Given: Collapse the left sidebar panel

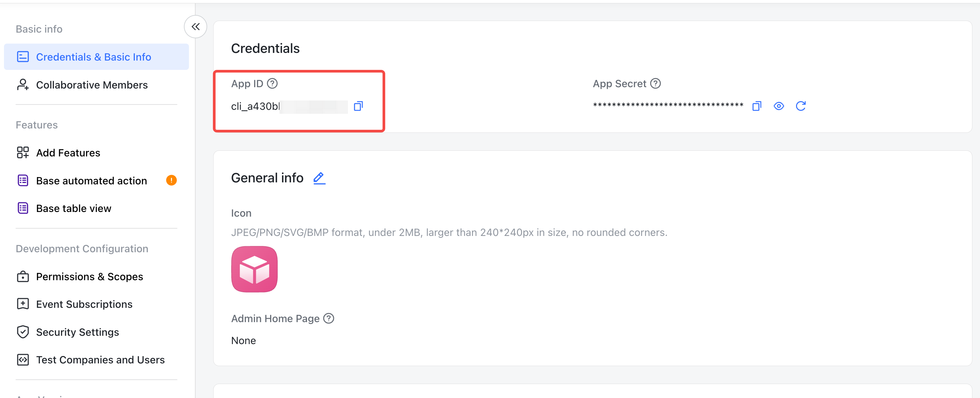Looking at the screenshot, I should pos(196,27).
